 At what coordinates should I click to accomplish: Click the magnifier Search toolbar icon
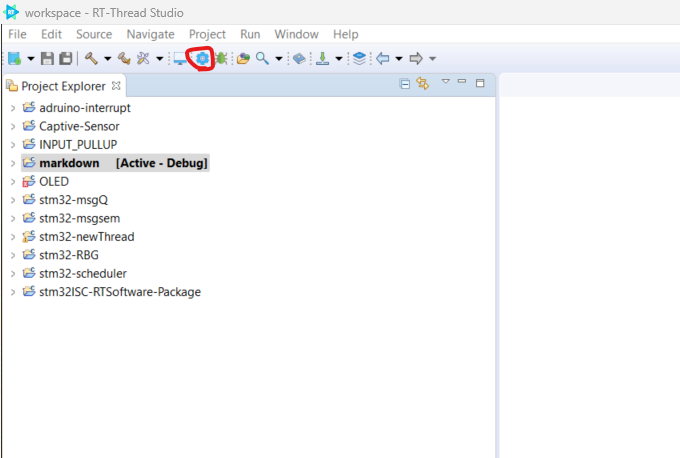(x=263, y=59)
